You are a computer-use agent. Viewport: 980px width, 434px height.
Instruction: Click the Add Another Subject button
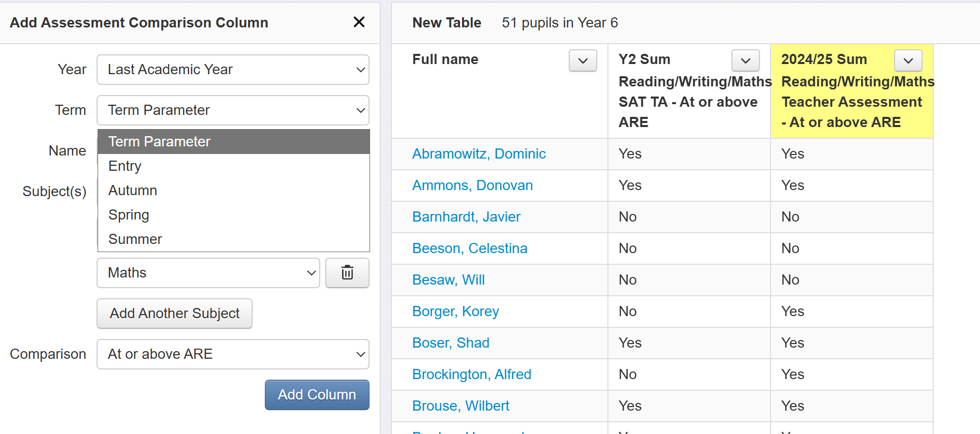[x=174, y=314]
